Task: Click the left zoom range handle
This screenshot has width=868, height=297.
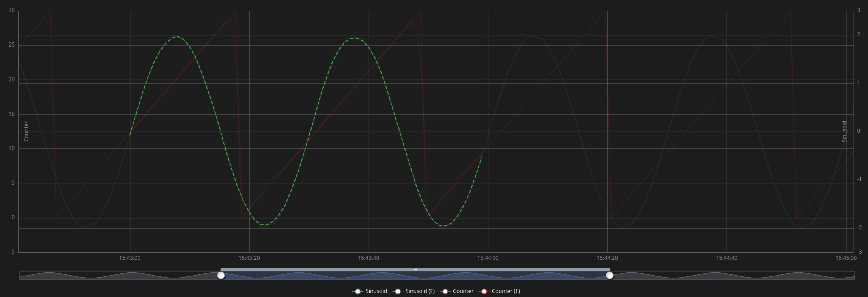Action: coord(221,276)
